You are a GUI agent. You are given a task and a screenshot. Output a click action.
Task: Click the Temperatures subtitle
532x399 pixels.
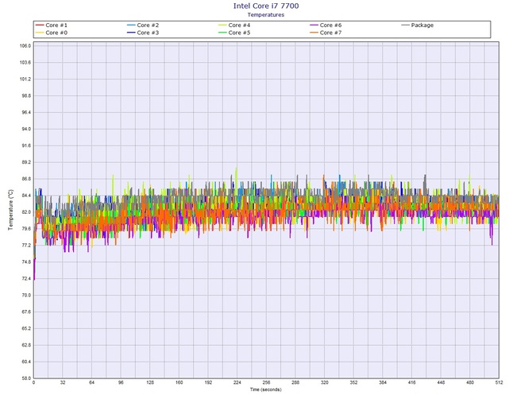tap(266, 14)
